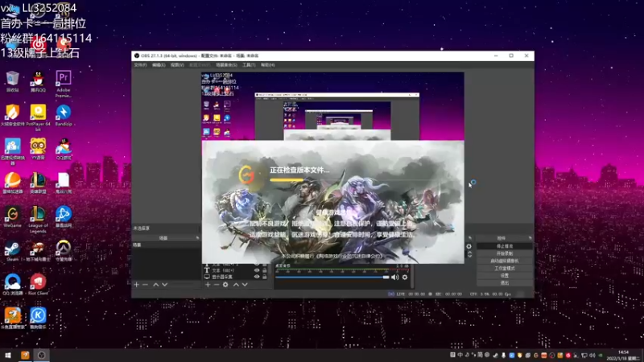Mute desktop audio with the speaker icon
The width and height of the screenshot is (644, 362).
click(394, 278)
